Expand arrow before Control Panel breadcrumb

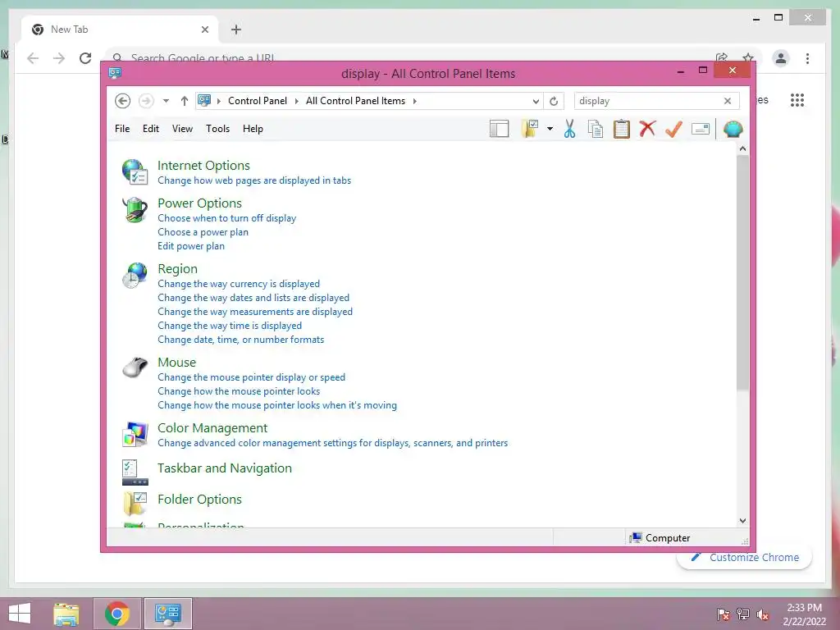218,101
